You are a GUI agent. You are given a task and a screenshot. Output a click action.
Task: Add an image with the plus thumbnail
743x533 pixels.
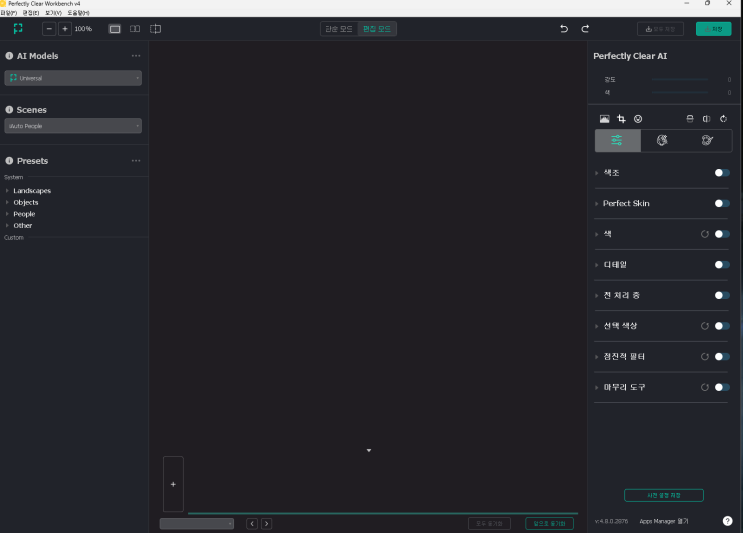(173, 484)
